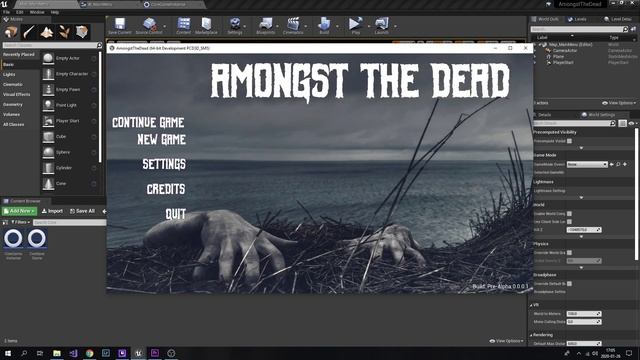Click New Game in game menu
The width and height of the screenshot is (640, 360).
click(161, 140)
